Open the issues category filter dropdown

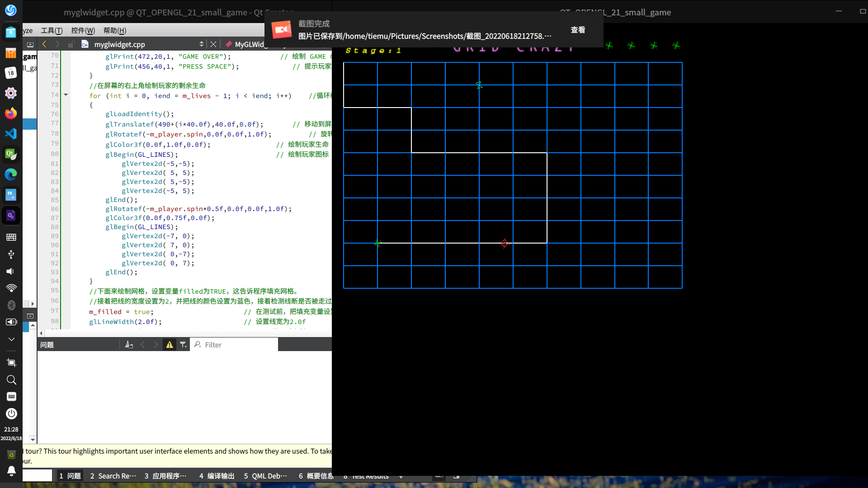click(183, 345)
